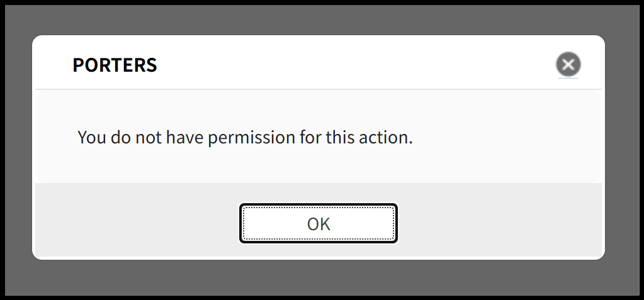This screenshot has height=300, width=644.
Task: Click the OK button
Action: (x=319, y=223)
